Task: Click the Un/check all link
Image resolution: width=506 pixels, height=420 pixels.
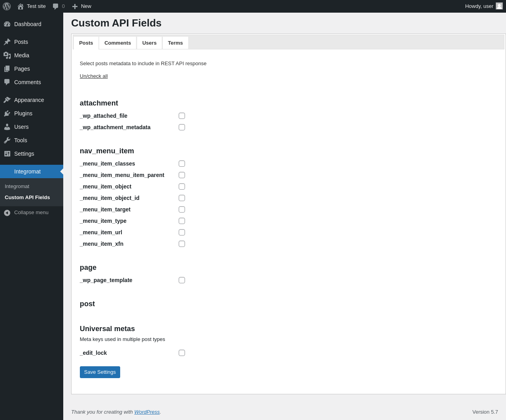Action: (x=94, y=76)
